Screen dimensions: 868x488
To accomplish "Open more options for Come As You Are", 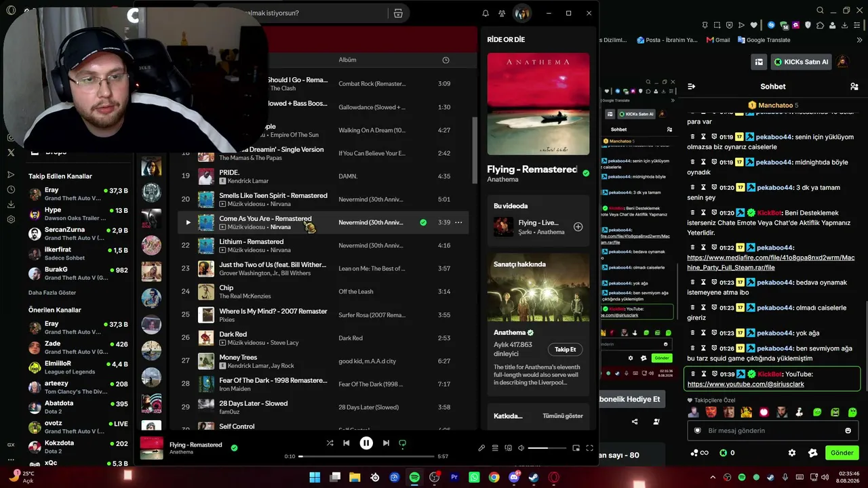I will point(458,222).
